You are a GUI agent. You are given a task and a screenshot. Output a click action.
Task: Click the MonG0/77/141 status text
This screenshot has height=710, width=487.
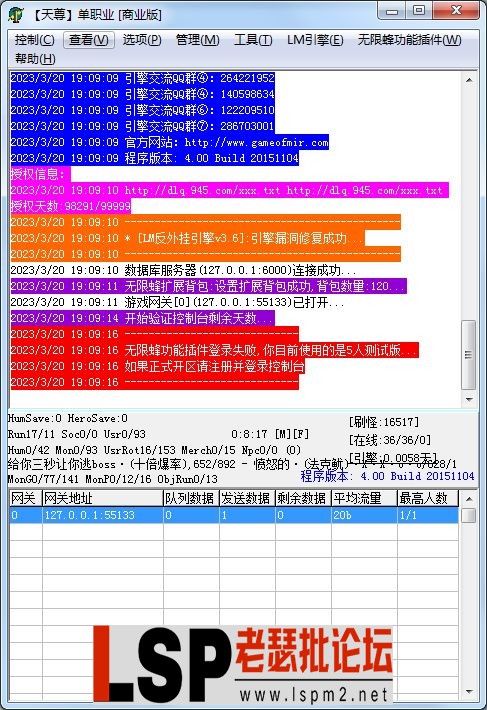click(112, 479)
